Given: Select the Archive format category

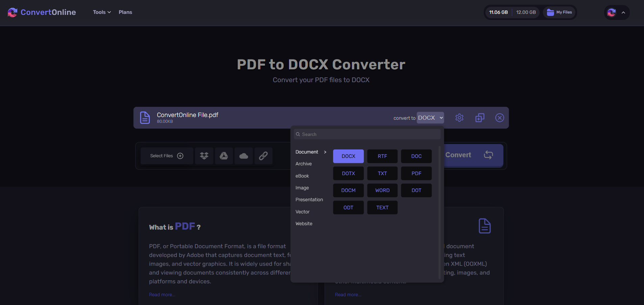Looking at the screenshot, I should click(304, 164).
